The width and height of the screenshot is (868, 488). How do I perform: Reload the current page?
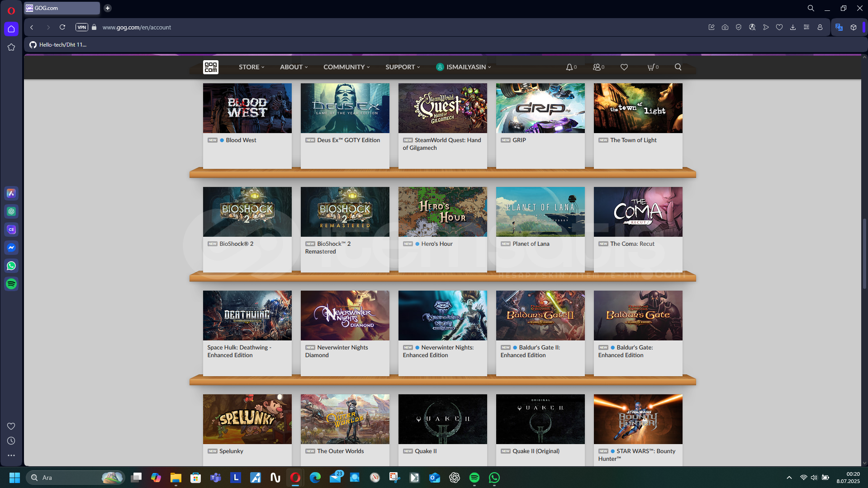point(62,27)
